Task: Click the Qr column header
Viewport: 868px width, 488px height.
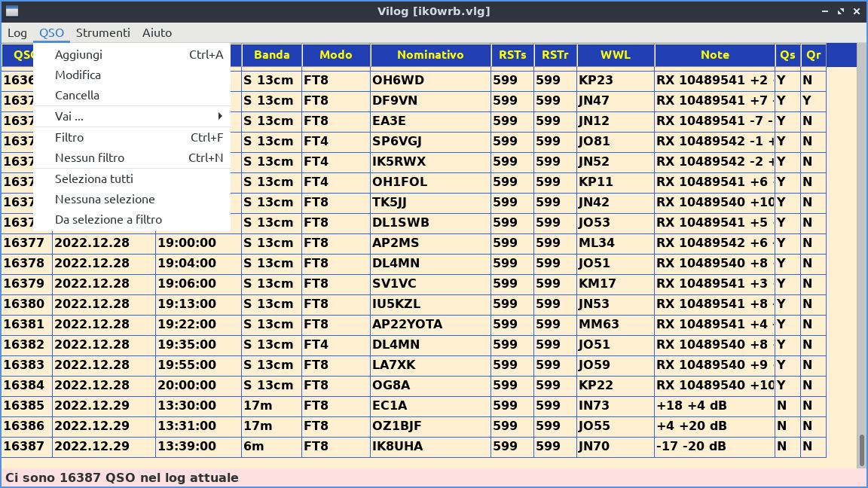Action: (814, 55)
